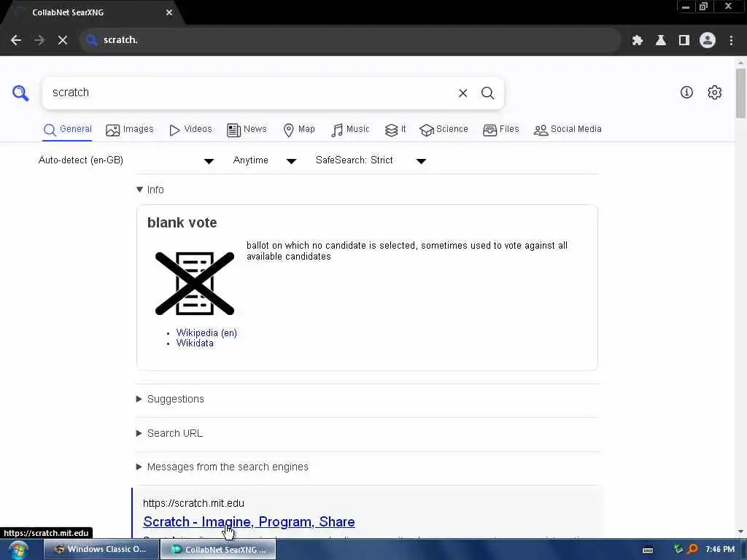Click the https://scratch.mit.edu result URL
Viewport: 747px width, 560px height.
(x=193, y=503)
